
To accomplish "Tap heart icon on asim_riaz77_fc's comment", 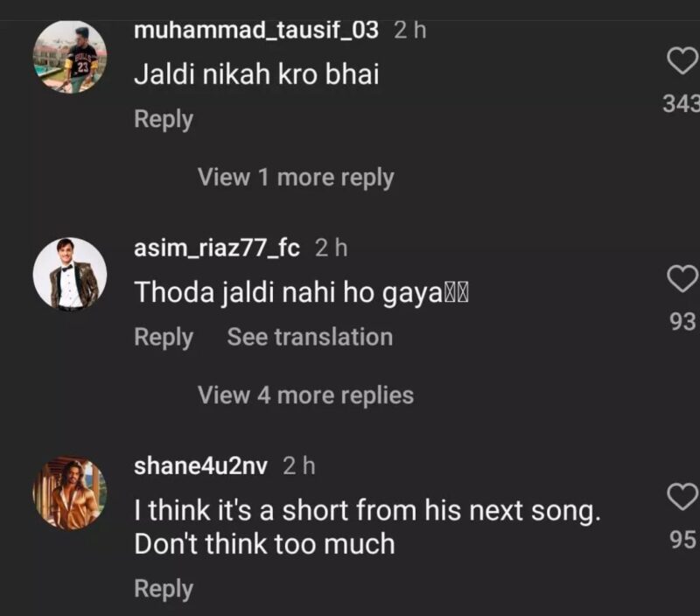I will tap(682, 279).
